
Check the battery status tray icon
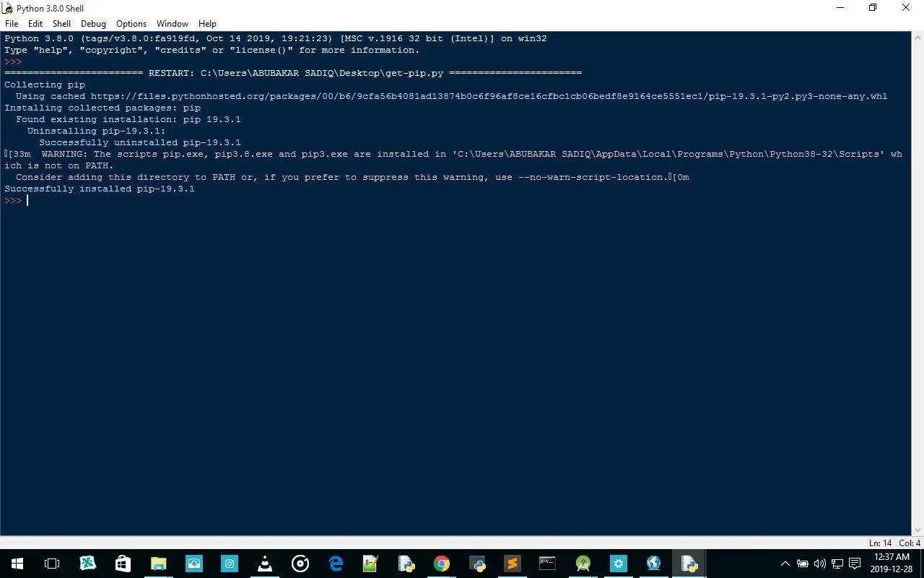pos(803,564)
